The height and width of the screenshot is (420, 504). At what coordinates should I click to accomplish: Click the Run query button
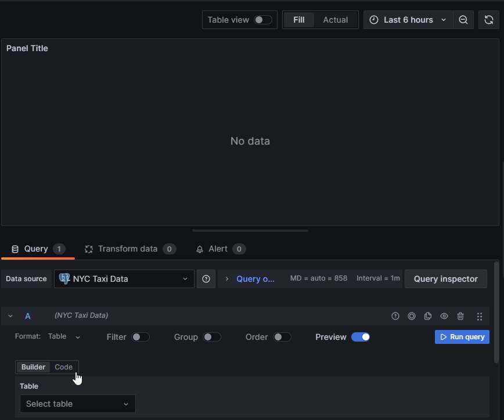(462, 337)
